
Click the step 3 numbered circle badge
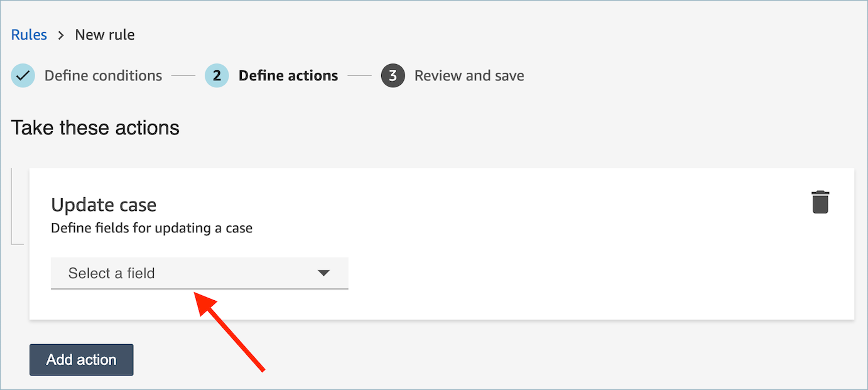tap(393, 75)
